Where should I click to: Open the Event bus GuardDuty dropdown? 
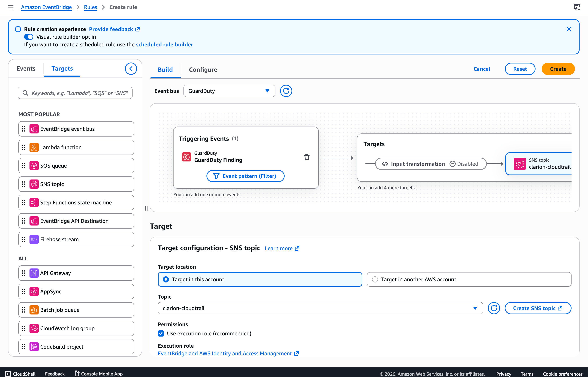coord(229,91)
